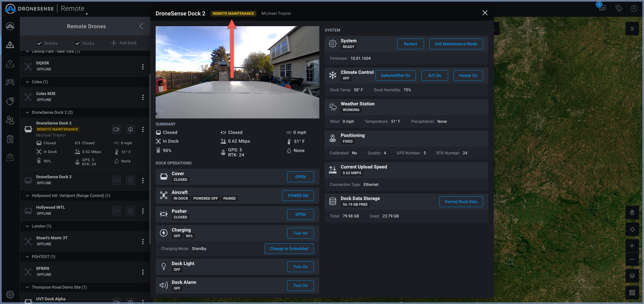This screenshot has height=304, width=644.
Task: Click the System gear icon
Action: pyautogui.click(x=333, y=44)
